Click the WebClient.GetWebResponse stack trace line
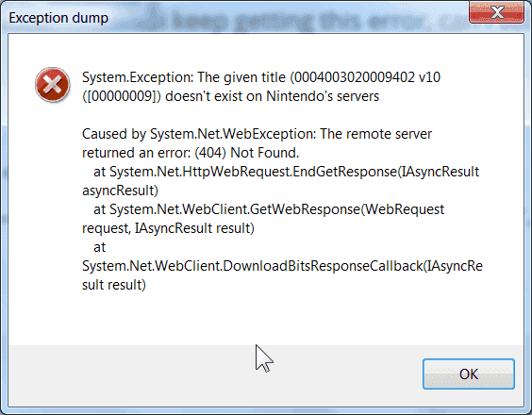 coord(269,209)
